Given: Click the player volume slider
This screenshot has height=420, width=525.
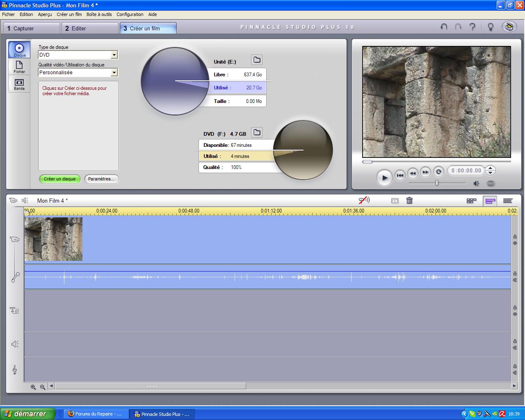Looking at the screenshot, I should [437, 183].
